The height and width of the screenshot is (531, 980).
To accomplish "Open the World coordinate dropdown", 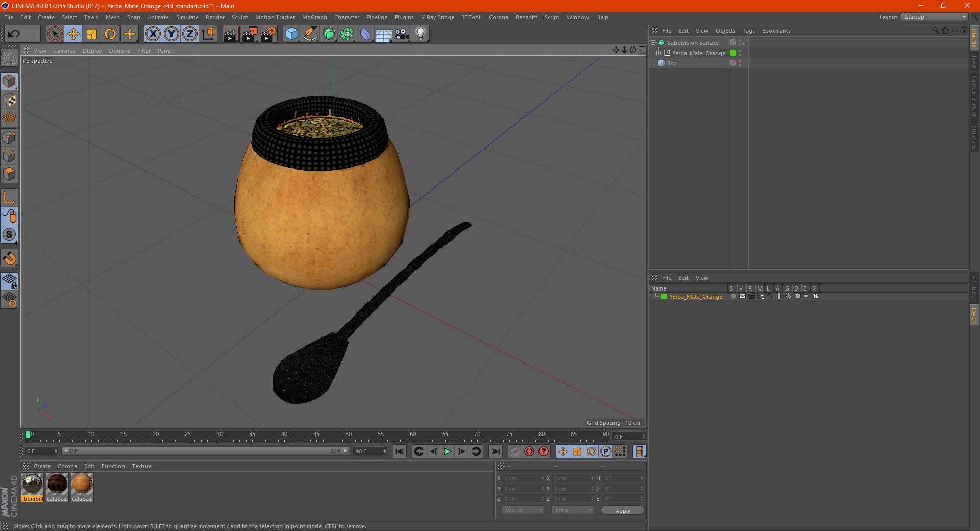I will 523,510.
